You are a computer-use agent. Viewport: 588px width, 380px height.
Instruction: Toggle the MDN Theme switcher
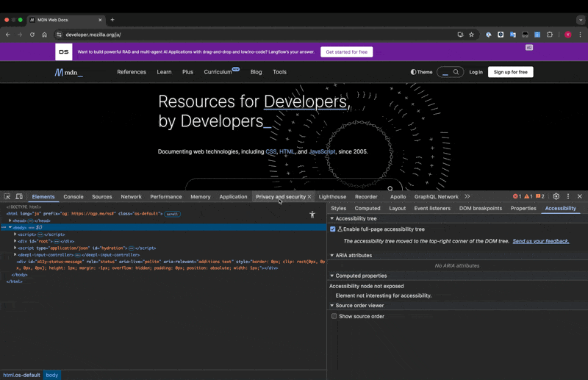(x=421, y=72)
